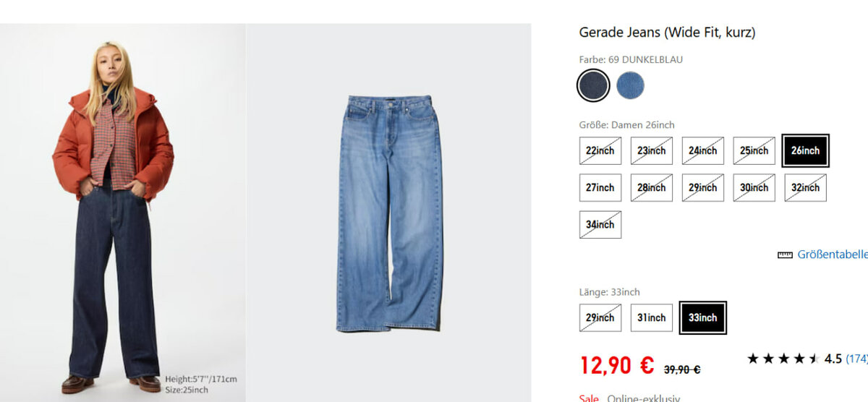The height and width of the screenshot is (402, 868).
Task: Select size 27inch
Action: [600, 187]
